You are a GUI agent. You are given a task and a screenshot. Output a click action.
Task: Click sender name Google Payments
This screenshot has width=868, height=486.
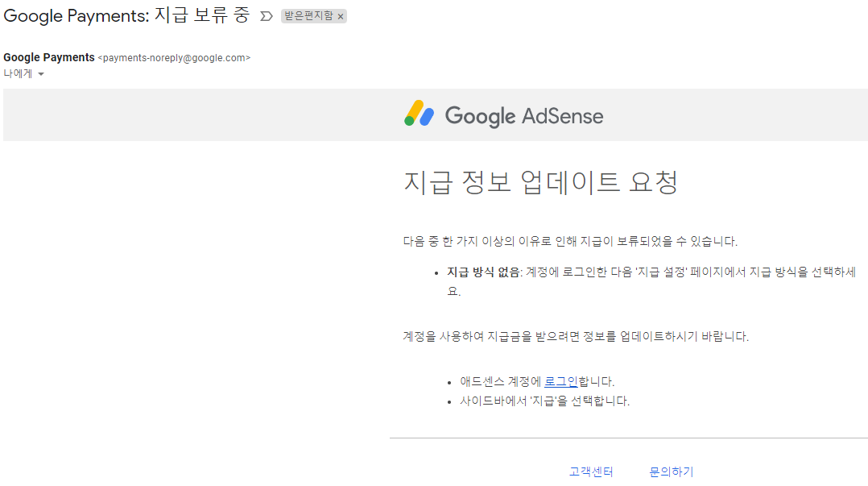tap(48, 58)
